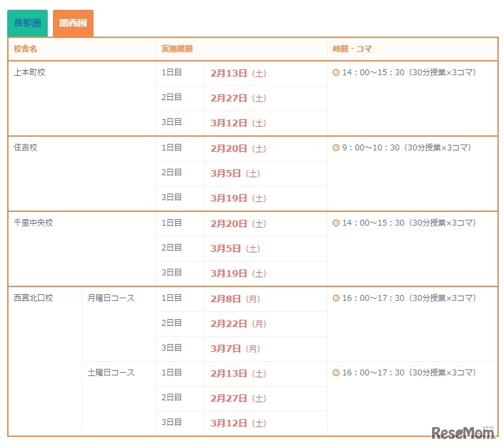Select the 関西圏 tab
Image resolution: width=504 pixels, height=448 pixels.
pyautogui.click(x=73, y=24)
